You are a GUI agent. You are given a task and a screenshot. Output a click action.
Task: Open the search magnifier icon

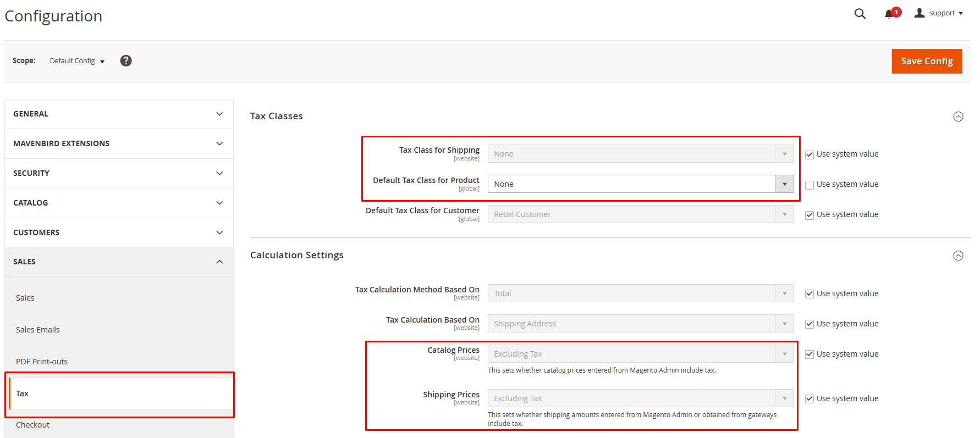[x=860, y=14]
